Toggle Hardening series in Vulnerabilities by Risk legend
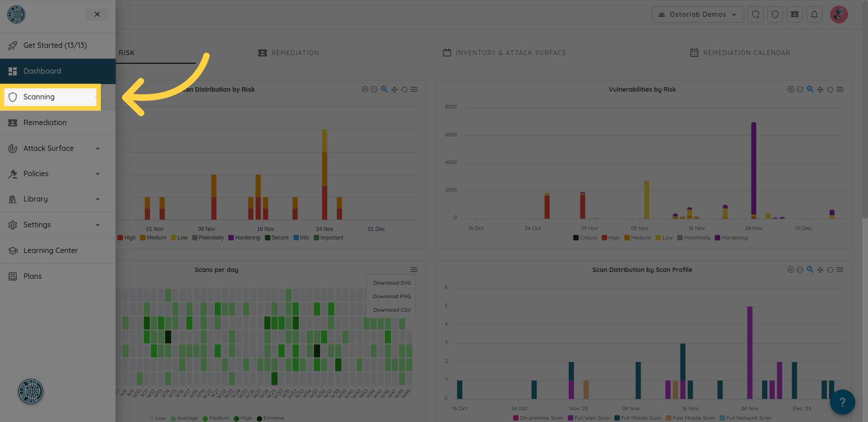The image size is (868, 422). point(731,238)
